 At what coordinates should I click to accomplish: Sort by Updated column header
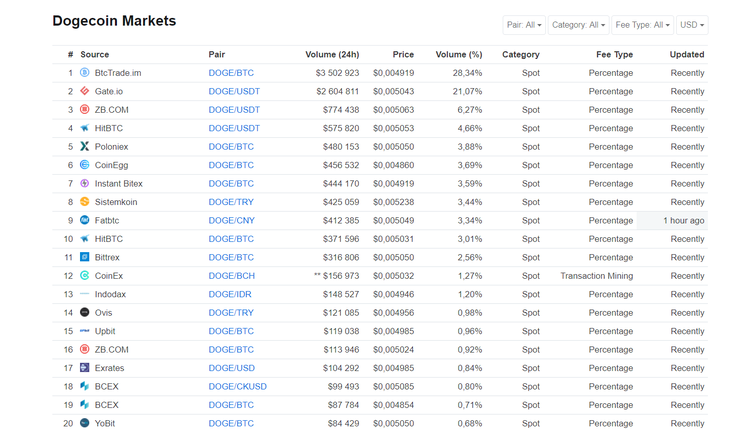(686, 54)
